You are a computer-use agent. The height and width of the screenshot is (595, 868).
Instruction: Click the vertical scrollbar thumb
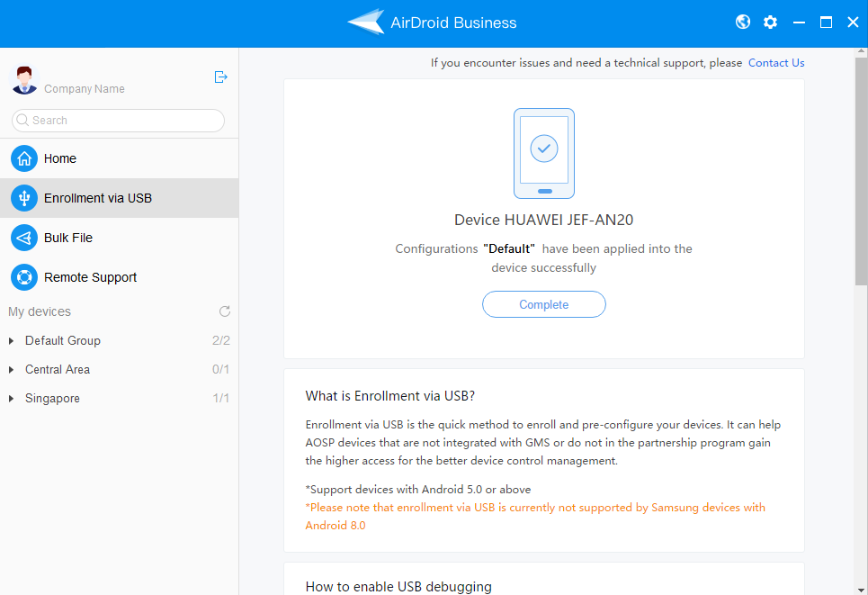861,172
